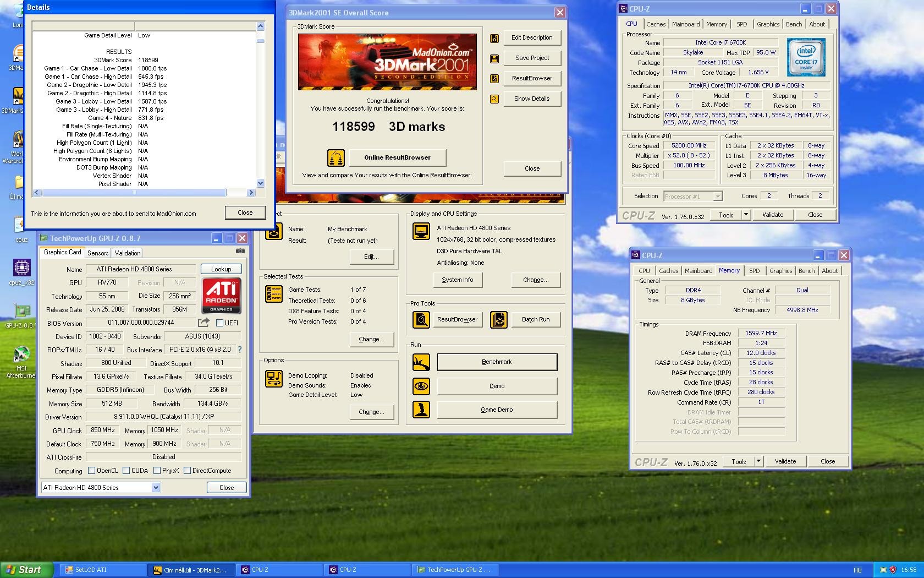Open the Tools dropdown arrow in CPU-Z Memory window
The image size is (924, 578).
(758, 461)
